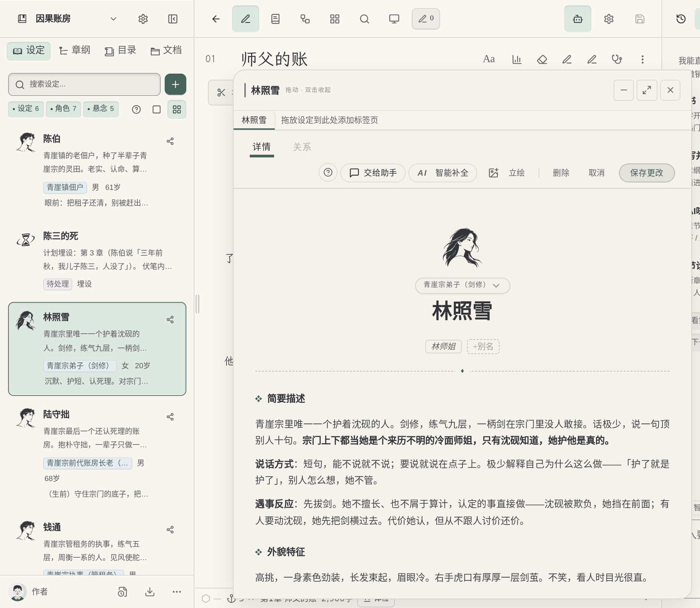Image resolution: width=700 pixels, height=608 pixels.
Task: Click the scissors icon in editor
Action: click(221, 92)
